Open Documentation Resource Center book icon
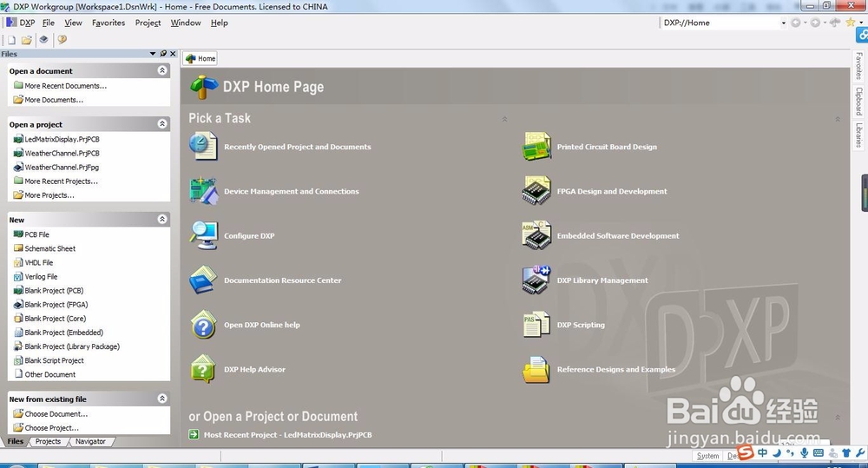 click(x=203, y=280)
